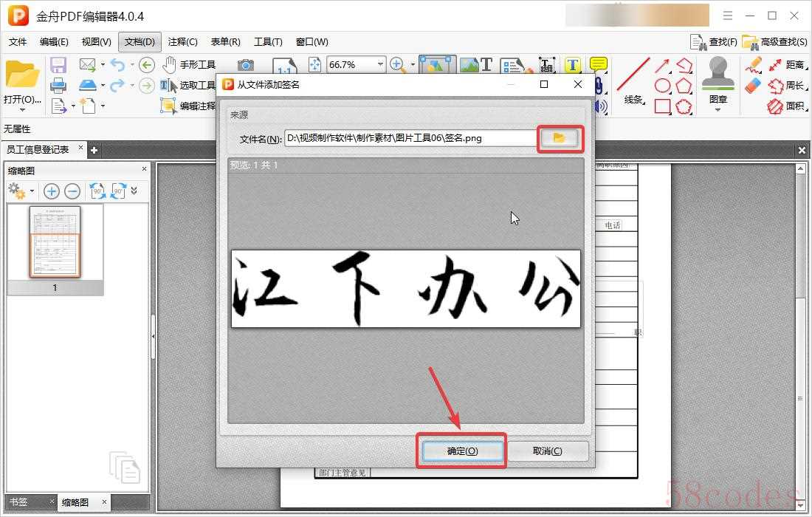Click the yellow sticky note comment icon

tap(599, 65)
